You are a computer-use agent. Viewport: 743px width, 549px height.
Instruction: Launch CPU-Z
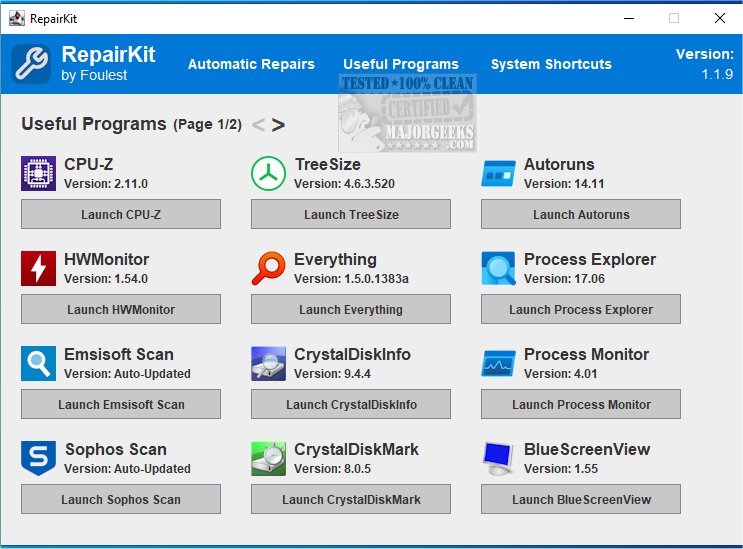[x=121, y=214]
